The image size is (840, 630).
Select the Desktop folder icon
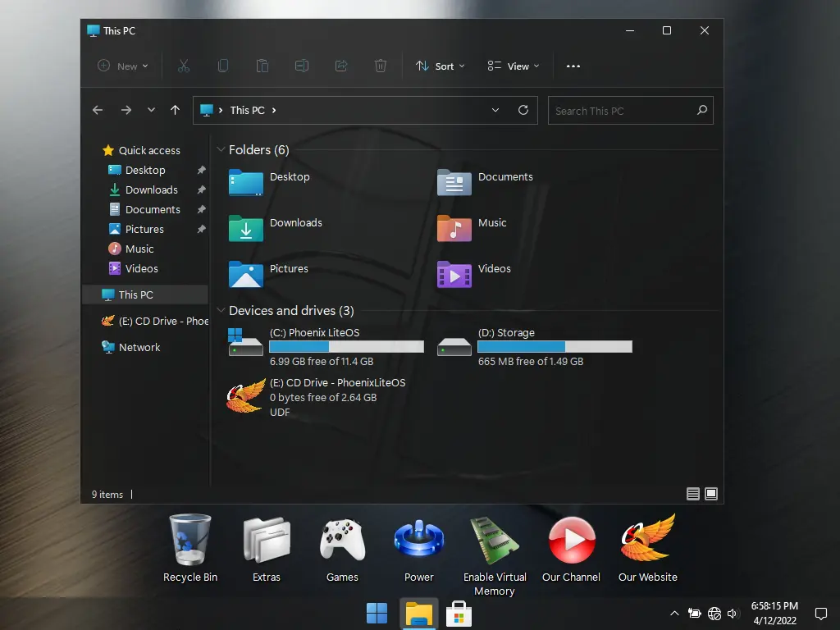pos(246,183)
